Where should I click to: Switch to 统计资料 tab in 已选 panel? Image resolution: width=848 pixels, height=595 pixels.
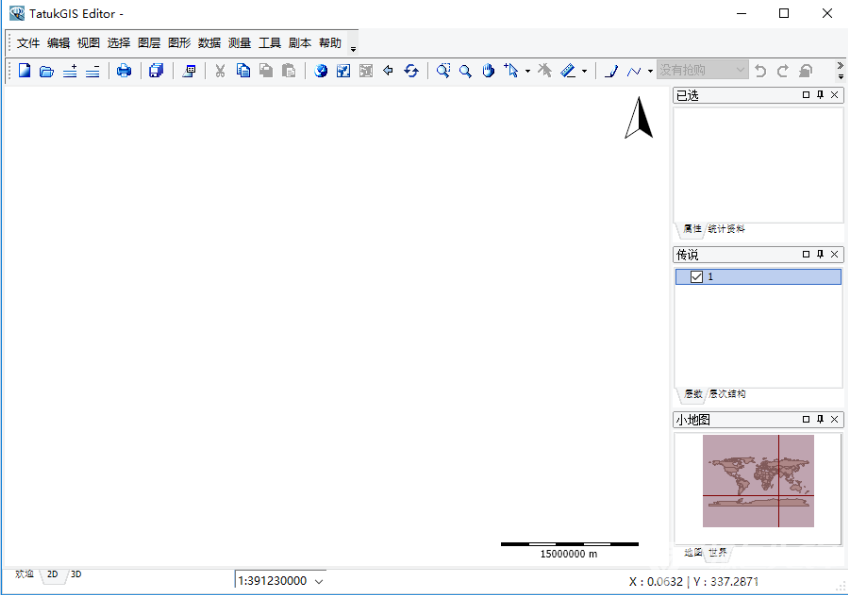tap(726, 229)
